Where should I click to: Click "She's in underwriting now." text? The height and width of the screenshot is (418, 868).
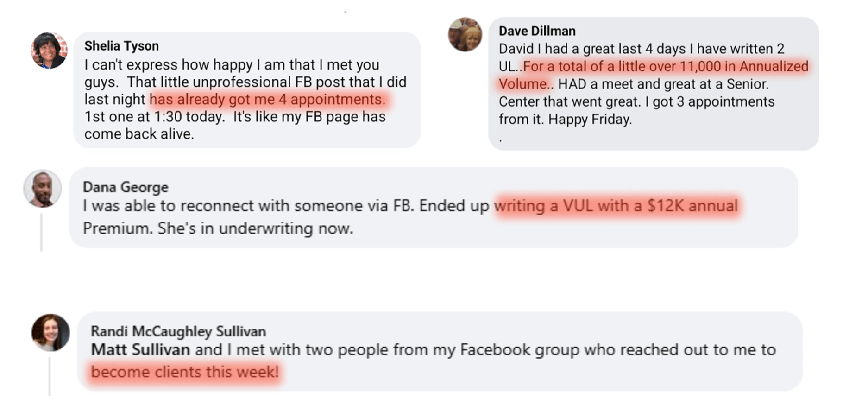pyautogui.click(x=255, y=228)
